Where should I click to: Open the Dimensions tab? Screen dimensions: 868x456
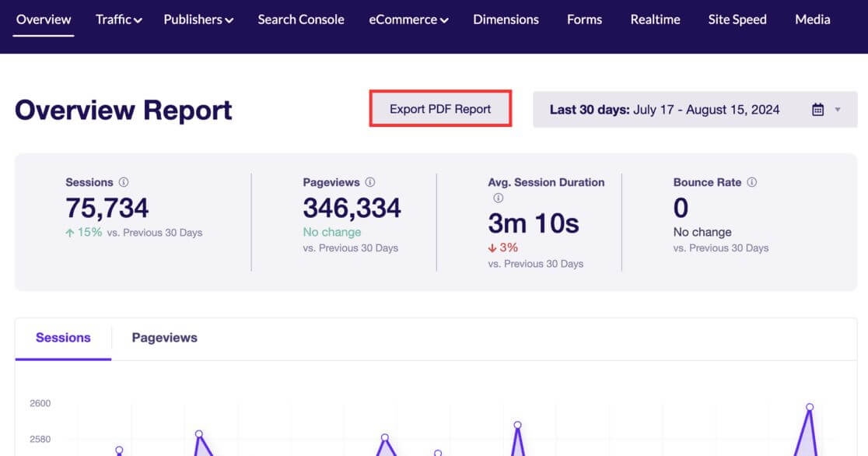pos(506,19)
